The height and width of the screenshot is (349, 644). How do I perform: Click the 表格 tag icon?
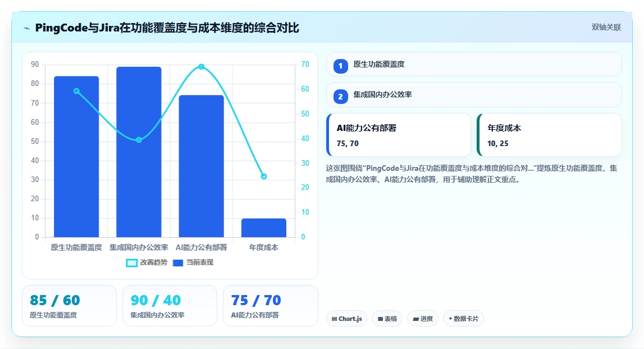click(x=380, y=319)
